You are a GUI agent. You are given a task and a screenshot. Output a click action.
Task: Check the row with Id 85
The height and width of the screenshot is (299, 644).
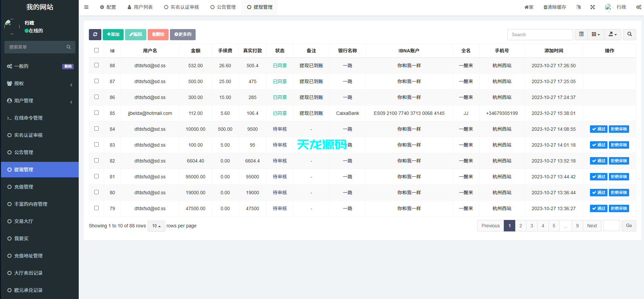tap(96, 113)
